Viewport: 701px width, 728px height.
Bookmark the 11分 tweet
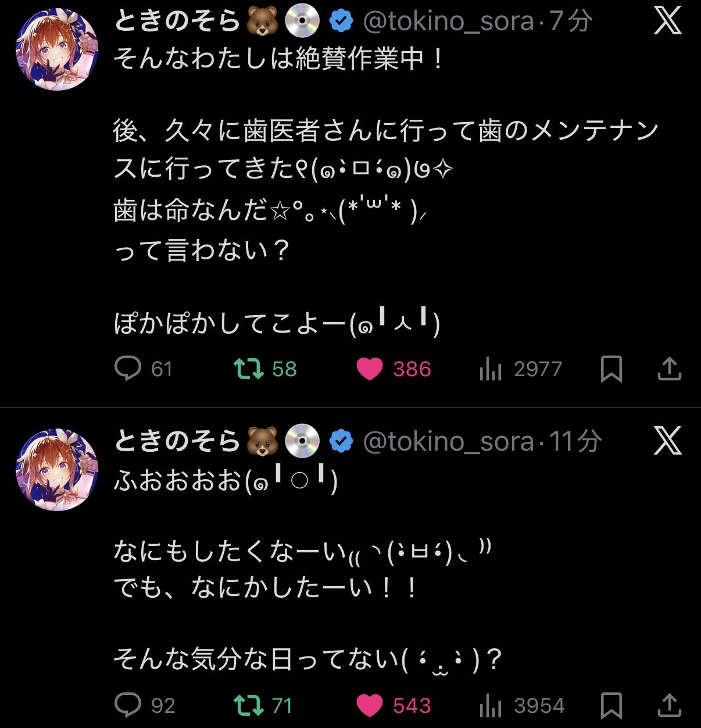pyautogui.click(x=611, y=705)
